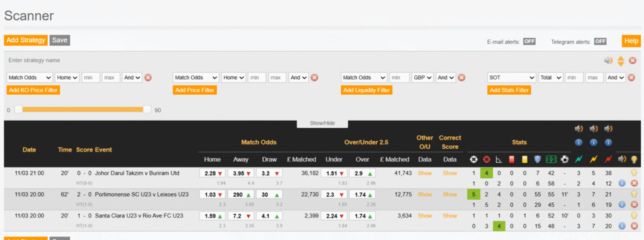This screenshot has height=240, width=644.
Task: Remove the Portimonense SC U23 match row
Action: [634, 204]
